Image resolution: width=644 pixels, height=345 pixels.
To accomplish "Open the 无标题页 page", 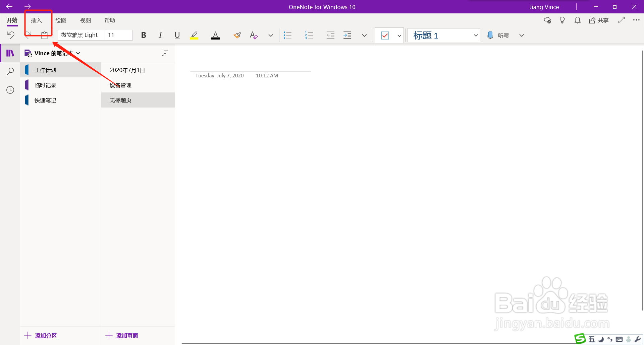I will (138, 100).
